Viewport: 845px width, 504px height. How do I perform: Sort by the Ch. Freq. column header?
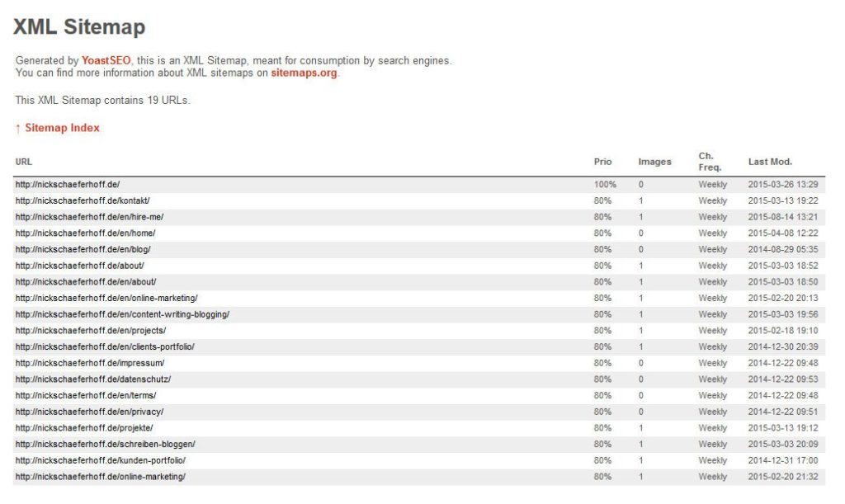point(710,162)
